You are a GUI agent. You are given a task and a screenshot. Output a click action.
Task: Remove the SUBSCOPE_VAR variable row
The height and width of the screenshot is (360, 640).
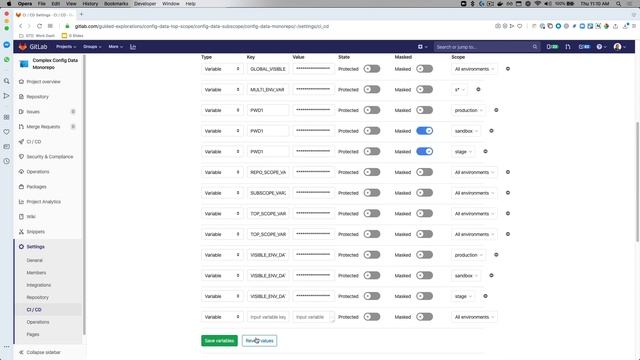point(508,193)
